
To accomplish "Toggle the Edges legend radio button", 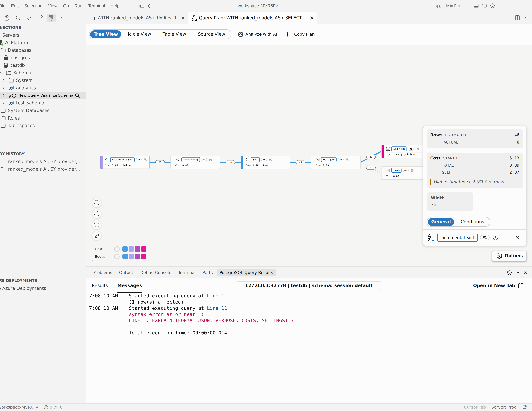I will [x=117, y=257].
